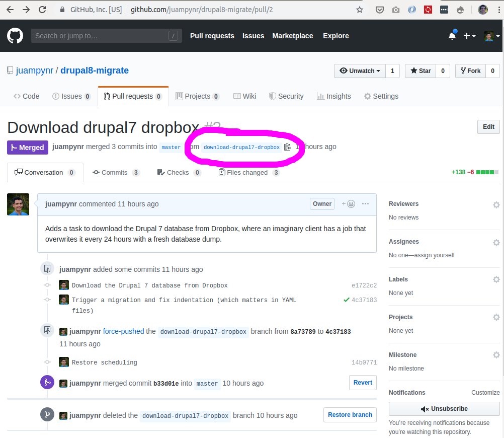The image size is (504, 438).
Task: Click juampynr large avatar beside comment
Action: click(x=18, y=204)
